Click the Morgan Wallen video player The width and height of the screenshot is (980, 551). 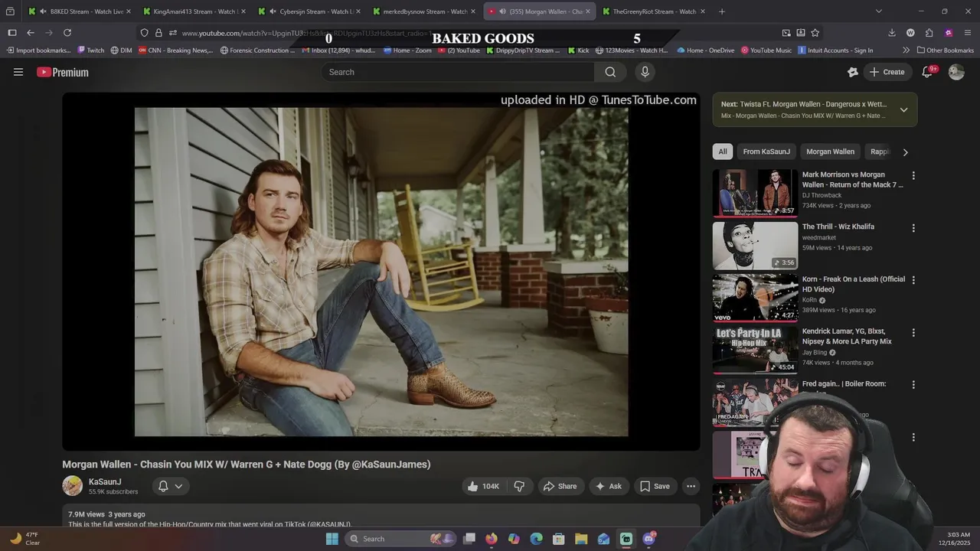(381, 272)
